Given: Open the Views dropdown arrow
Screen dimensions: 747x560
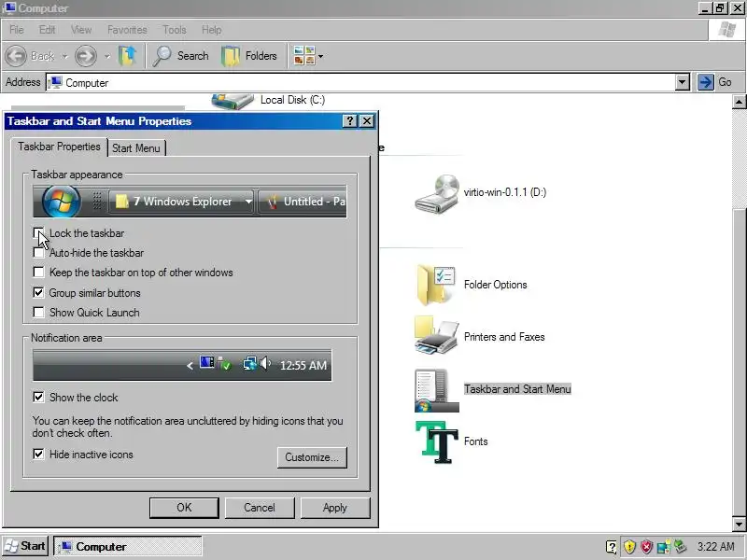Looking at the screenshot, I should click(320, 56).
